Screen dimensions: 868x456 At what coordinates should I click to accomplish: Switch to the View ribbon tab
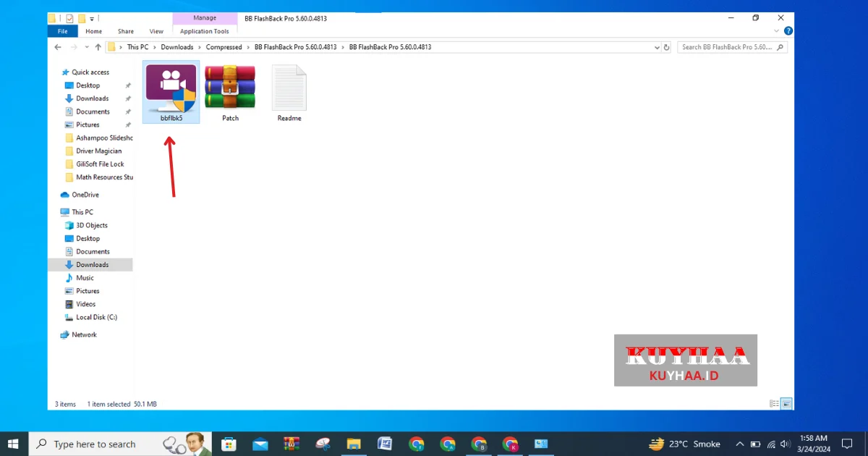156,31
